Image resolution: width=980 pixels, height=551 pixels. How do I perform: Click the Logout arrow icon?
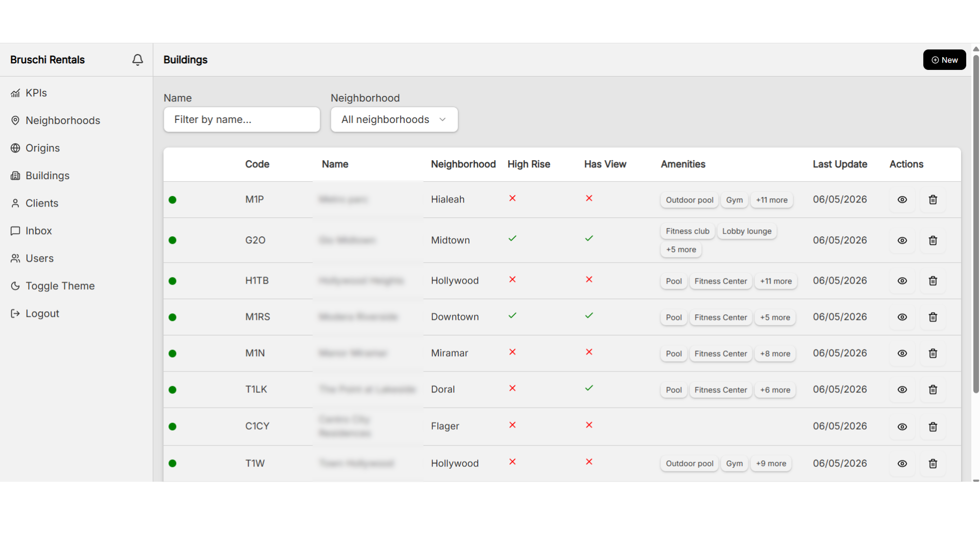click(15, 313)
